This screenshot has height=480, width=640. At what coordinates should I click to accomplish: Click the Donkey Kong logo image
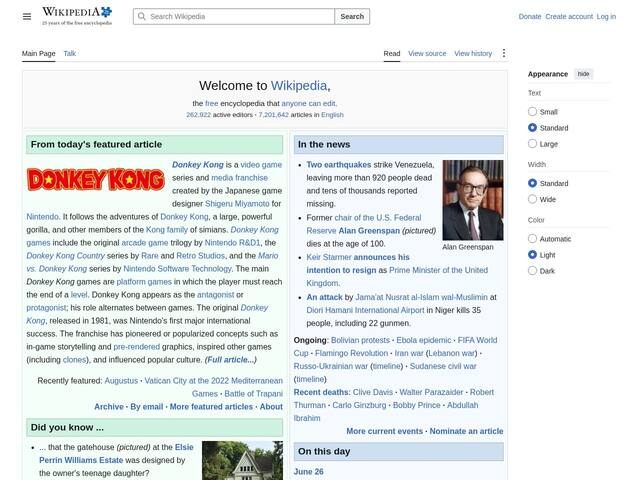96,180
